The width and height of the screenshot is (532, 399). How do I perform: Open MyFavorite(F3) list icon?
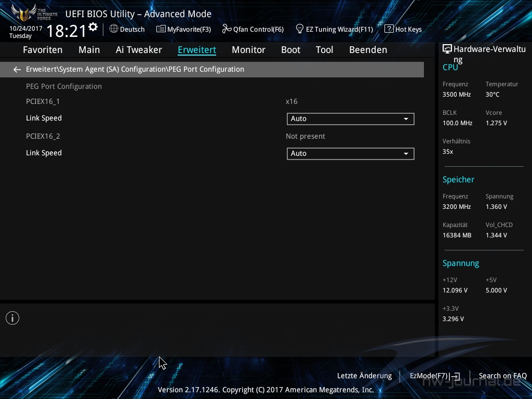[x=161, y=29]
